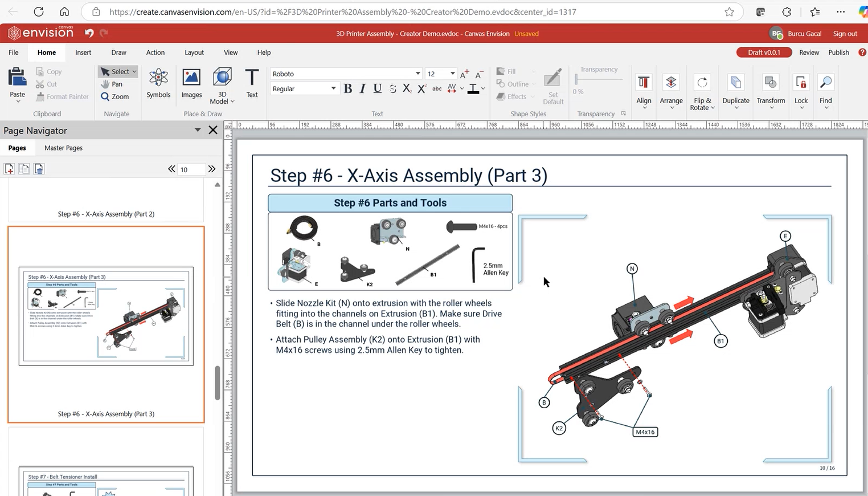This screenshot has width=868, height=496.
Task: Click the Sign out link
Action: (x=845, y=34)
